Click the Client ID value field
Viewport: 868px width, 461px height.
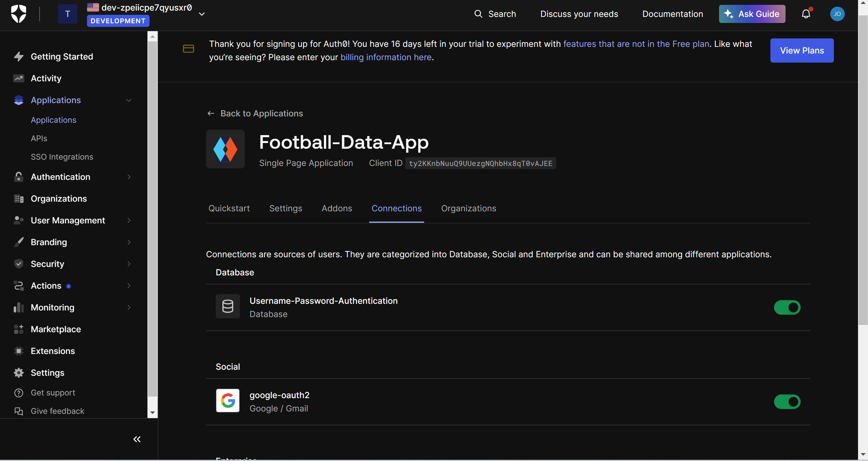pos(480,163)
